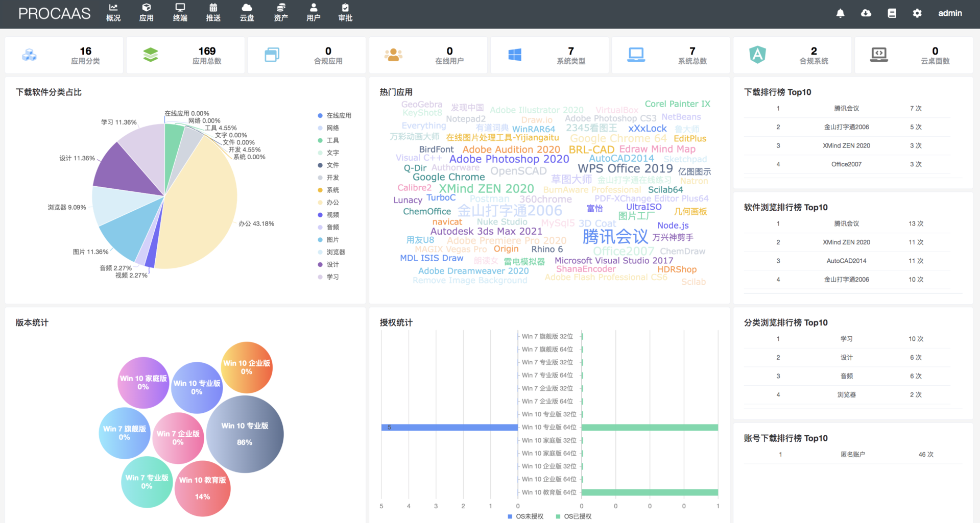
Task: Toggle OS已授权 legend in 授权统计 chart
Action: tap(573, 516)
